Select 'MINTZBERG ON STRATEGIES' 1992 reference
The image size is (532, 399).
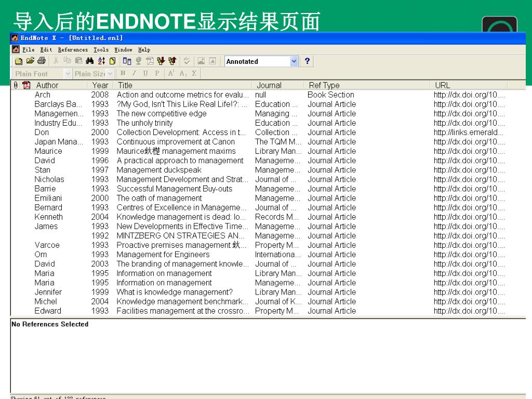point(268,235)
